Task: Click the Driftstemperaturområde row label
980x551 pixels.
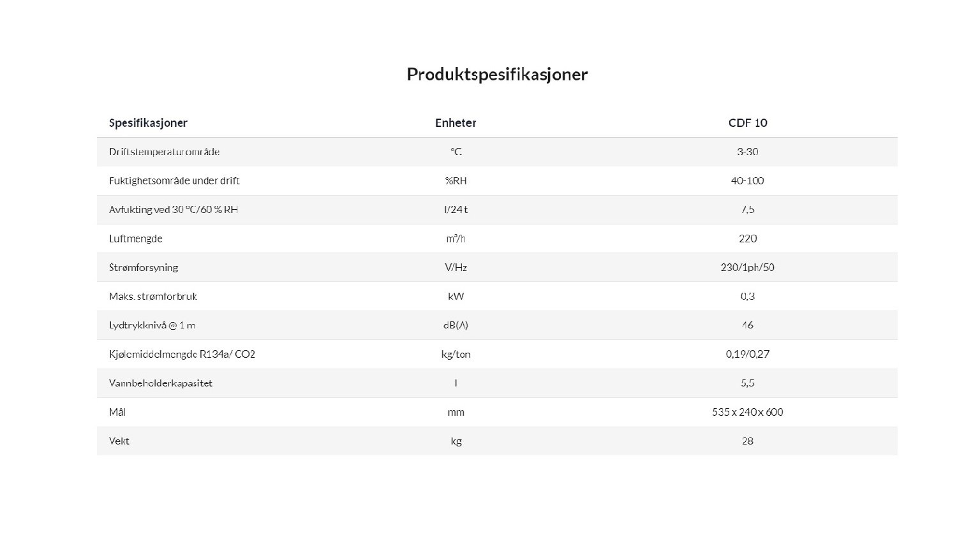Action: pos(164,152)
